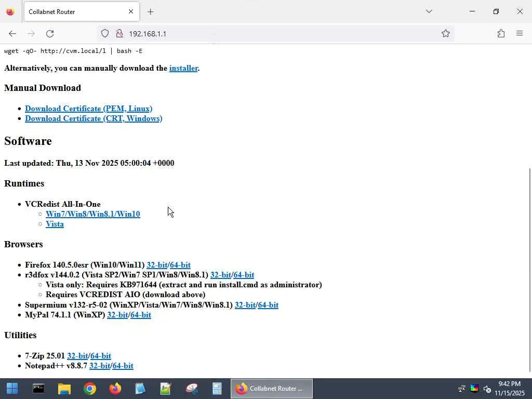
Task: Download Certificate (CRT, Windows)
Action: click(94, 118)
